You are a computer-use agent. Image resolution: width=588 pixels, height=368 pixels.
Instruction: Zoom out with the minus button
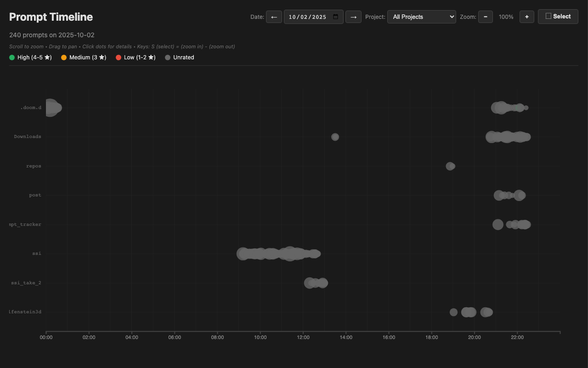(x=485, y=17)
